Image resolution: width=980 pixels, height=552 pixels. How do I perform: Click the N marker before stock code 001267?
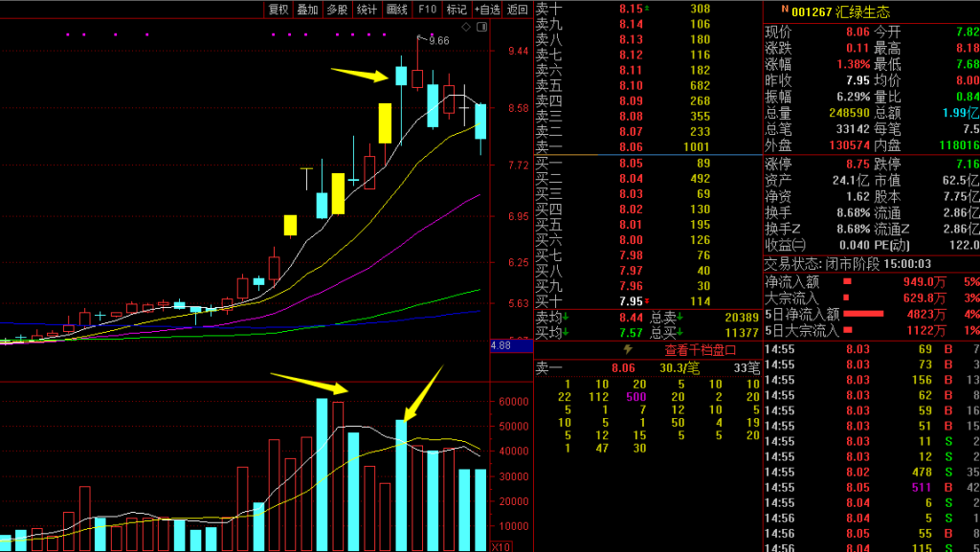pos(785,10)
